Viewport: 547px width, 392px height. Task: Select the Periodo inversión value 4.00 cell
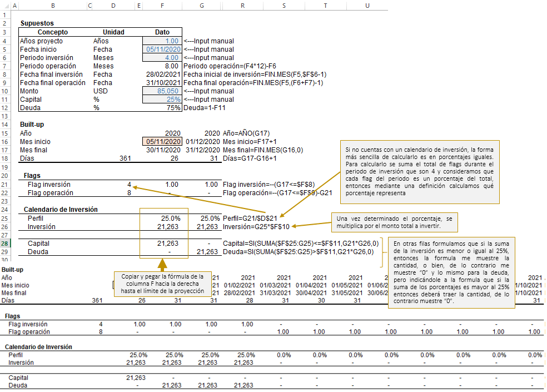click(162, 57)
